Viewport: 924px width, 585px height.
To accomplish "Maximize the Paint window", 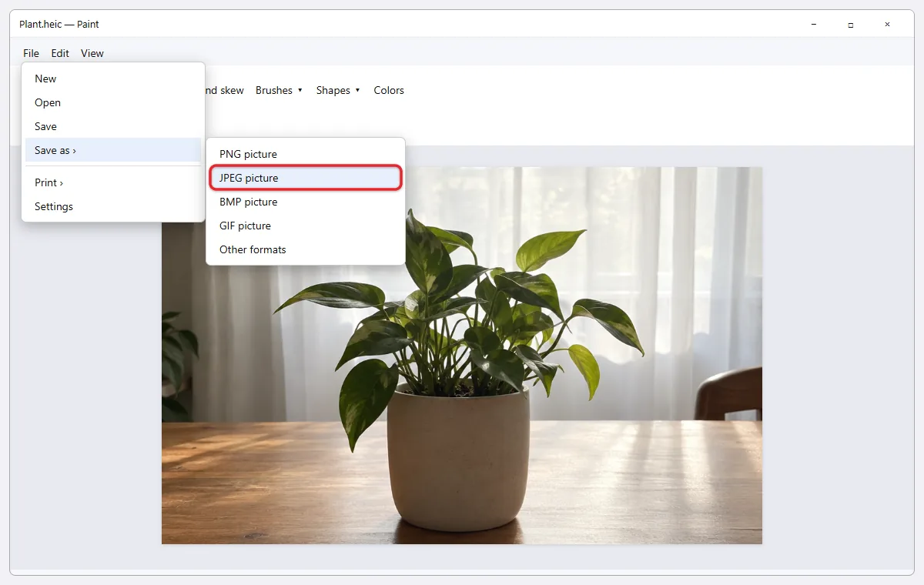I will pyautogui.click(x=851, y=25).
